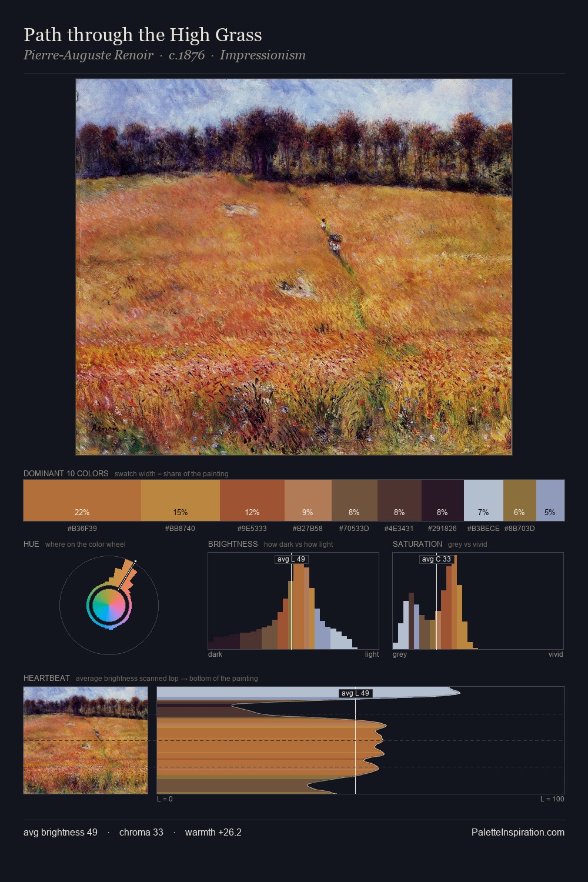Click the hex code "#70533D"
Viewport: 588px width, 882px height.
tap(354, 528)
